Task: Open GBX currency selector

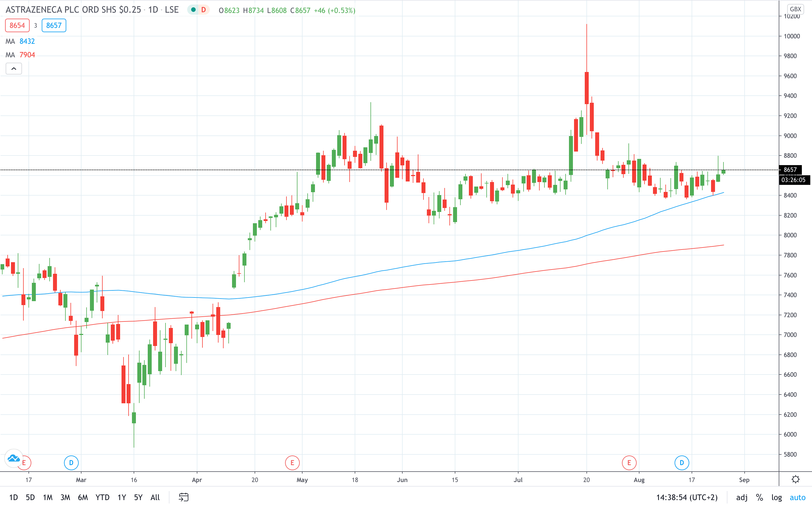Action: click(x=796, y=9)
